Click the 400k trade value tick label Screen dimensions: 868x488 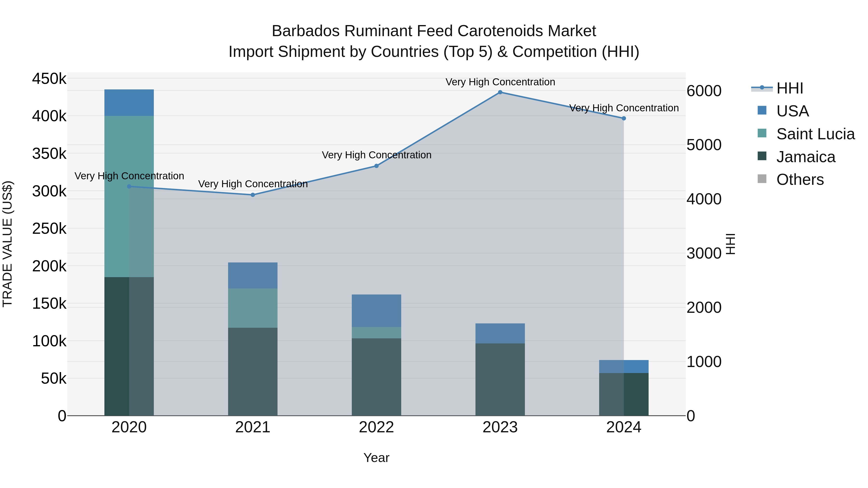(x=49, y=116)
